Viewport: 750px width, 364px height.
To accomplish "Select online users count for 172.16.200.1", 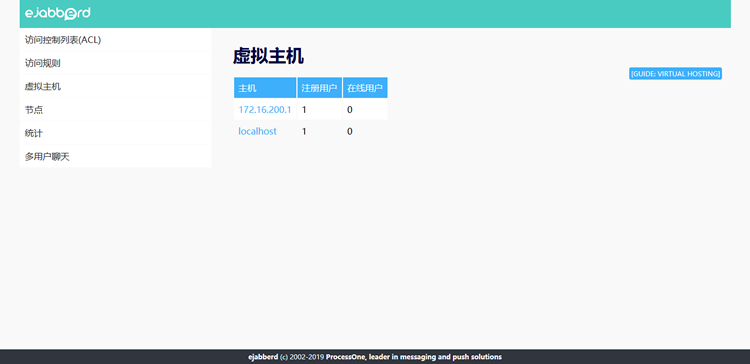I will click(x=350, y=110).
